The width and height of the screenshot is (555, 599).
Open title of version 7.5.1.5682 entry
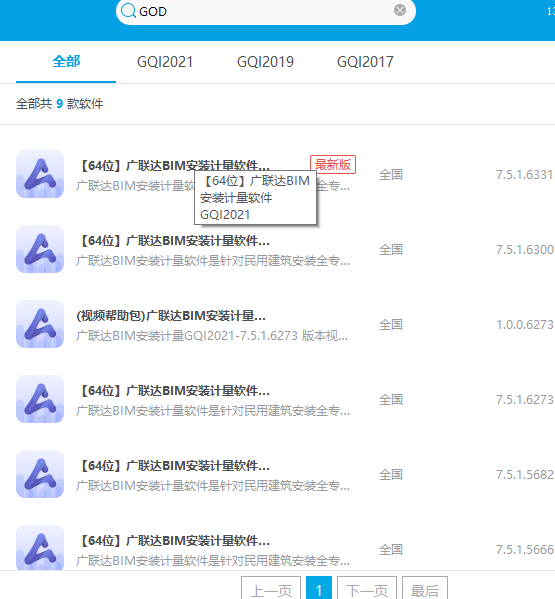click(x=174, y=466)
